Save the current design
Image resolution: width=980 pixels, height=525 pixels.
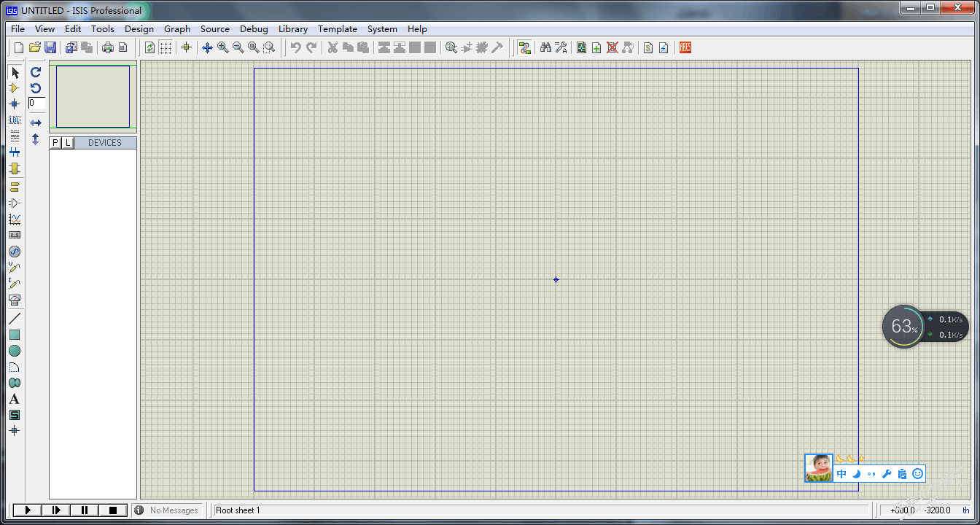[x=50, y=47]
